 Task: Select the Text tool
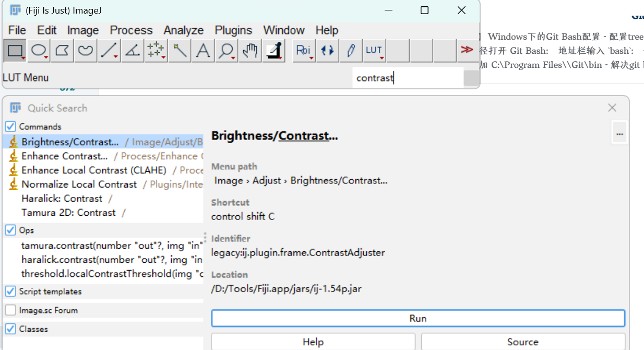[202, 50]
